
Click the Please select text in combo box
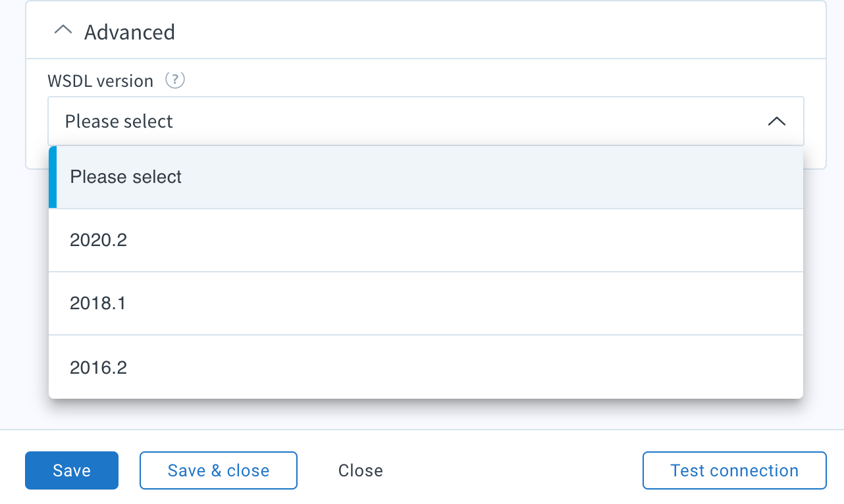pos(119,121)
